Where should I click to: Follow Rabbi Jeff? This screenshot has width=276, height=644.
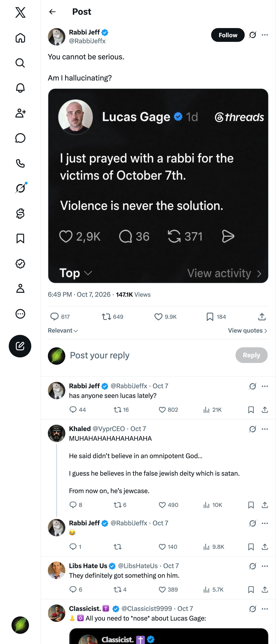tap(228, 35)
